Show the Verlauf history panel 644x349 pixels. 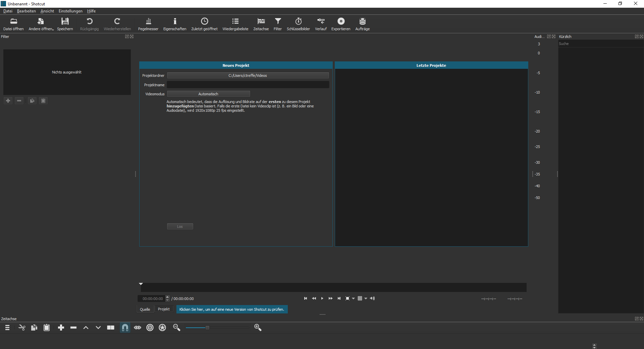point(321,24)
